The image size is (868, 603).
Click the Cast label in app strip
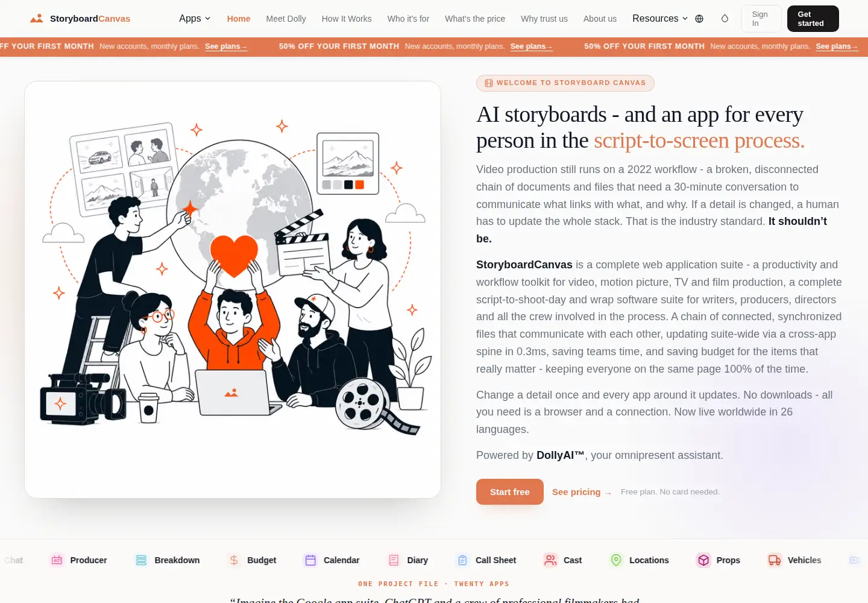pyautogui.click(x=573, y=560)
